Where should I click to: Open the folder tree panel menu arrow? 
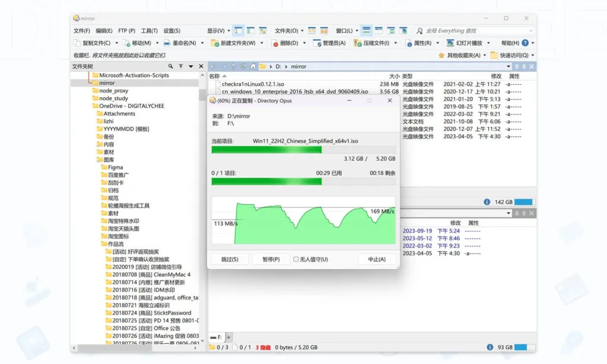(191, 66)
